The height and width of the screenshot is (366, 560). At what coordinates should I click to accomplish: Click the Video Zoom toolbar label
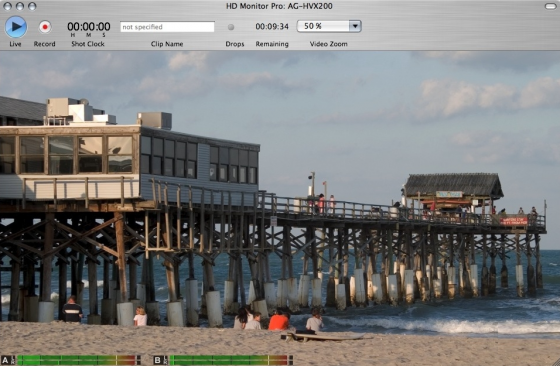click(329, 44)
